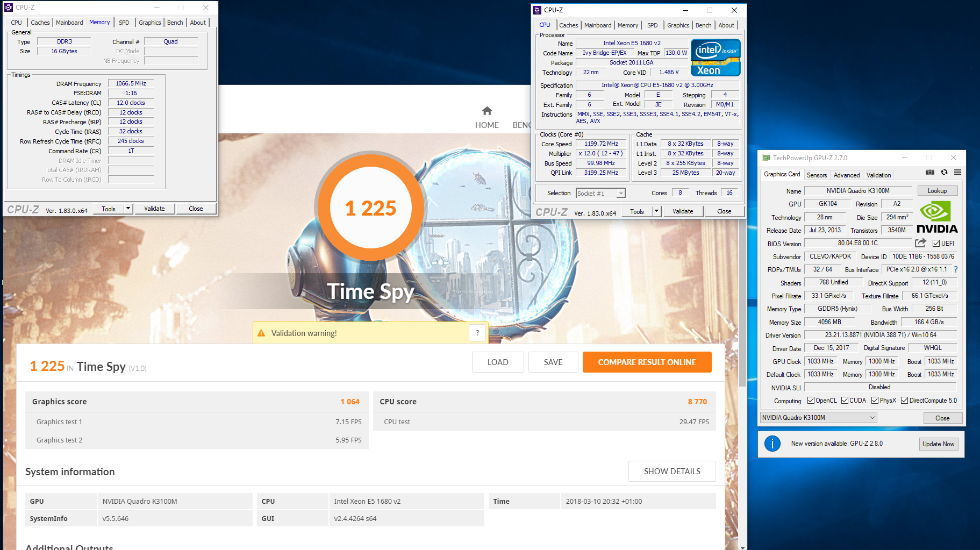This screenshot has height=550, width=980.
Task: Click COMPARE RESULT ONLINE button
Action: tap(647, 362)
